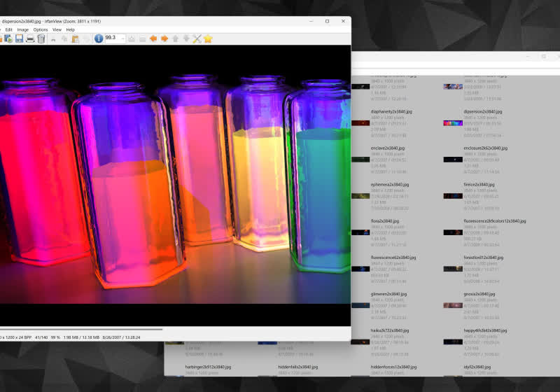Go to next image with right arrow
The image size is (560, 392).
click(164, 38)
